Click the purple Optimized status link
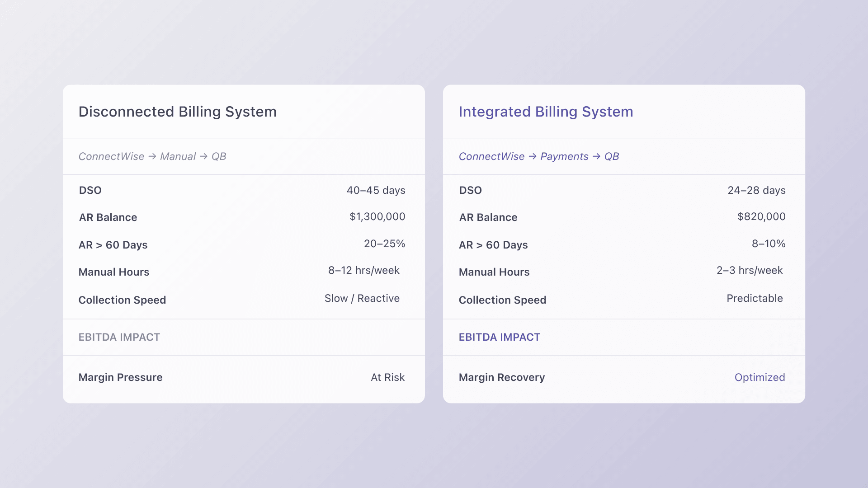868x488 pixels. tap(759, 377)
